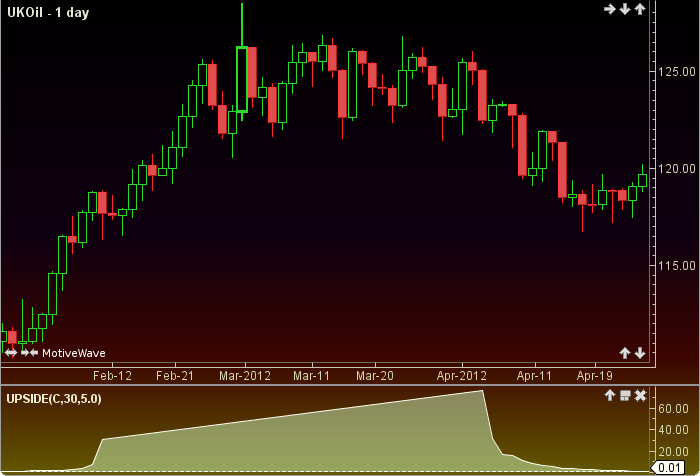Click the up arrow icon at chart top corner
This screenshot has width=700, height=476.
(x=640, y=9)
